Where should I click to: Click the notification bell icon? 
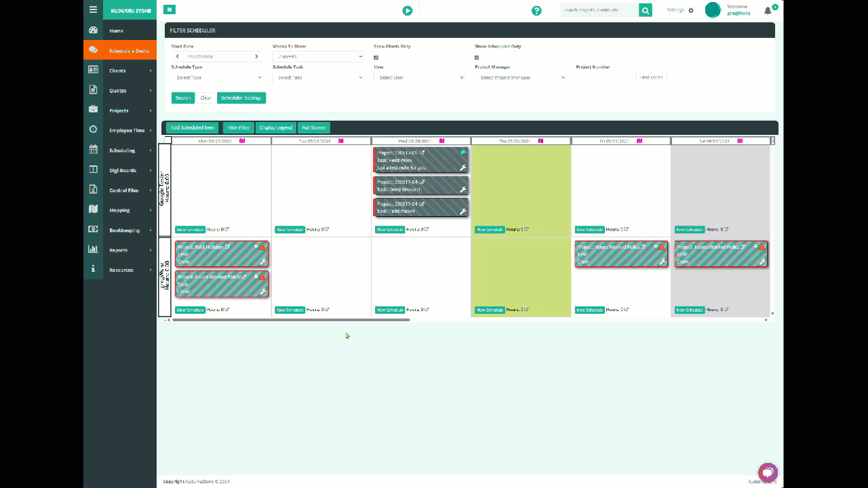point(768,10)
